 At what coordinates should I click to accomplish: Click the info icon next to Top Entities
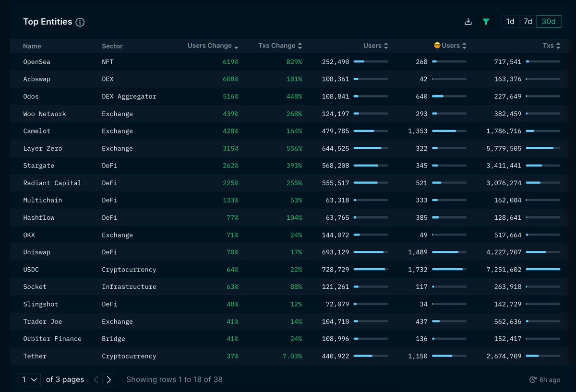pos(80,22)
